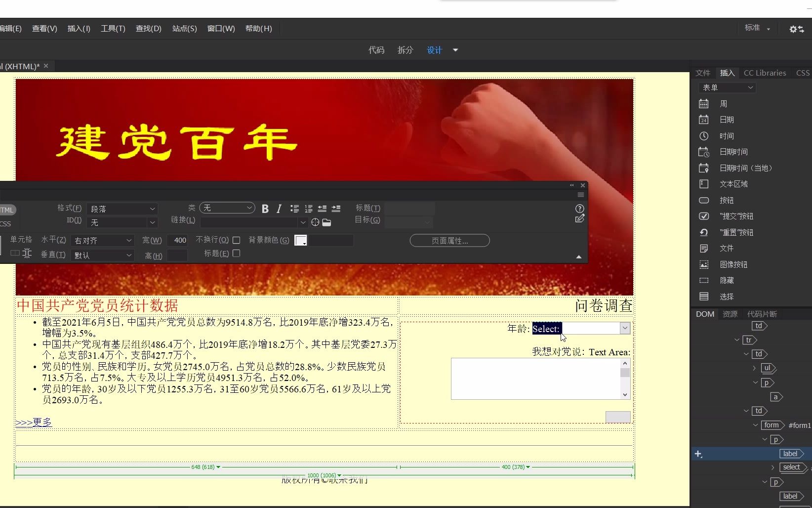Switch properties panel to CSS mode
This screenshot has width=812, height=508.
pyautogui.click(x=5, y=224)
